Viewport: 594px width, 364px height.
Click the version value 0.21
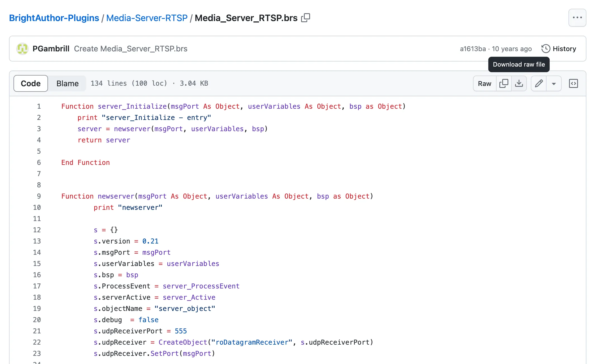pyautogui.click(x=150, y=241)
